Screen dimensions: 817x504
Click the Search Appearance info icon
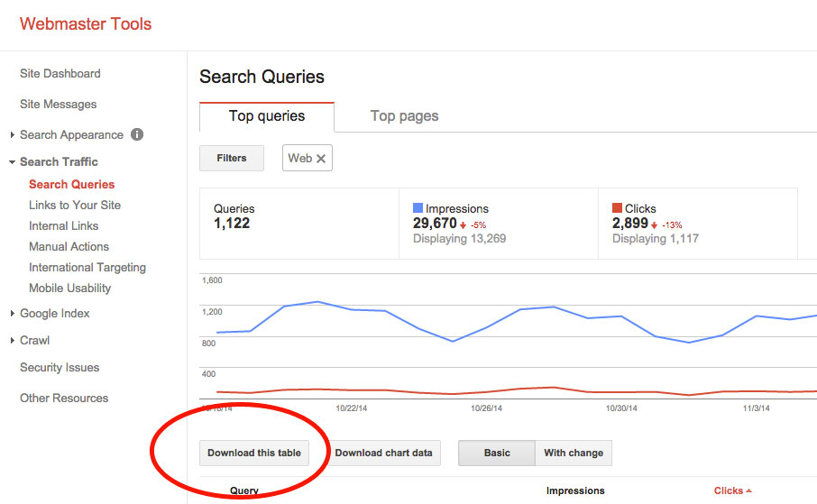click(x=137, y=134)
